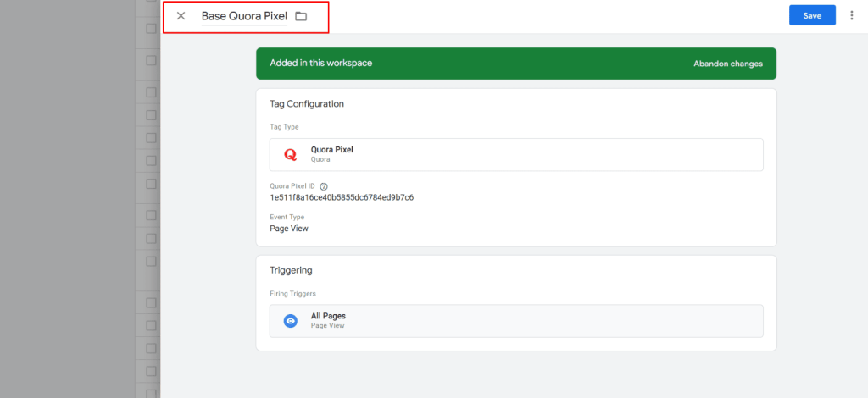This screenshot has width=868, height=398.
Task: Save the Base Quora Pixel tag
Action: pos(812,15)
